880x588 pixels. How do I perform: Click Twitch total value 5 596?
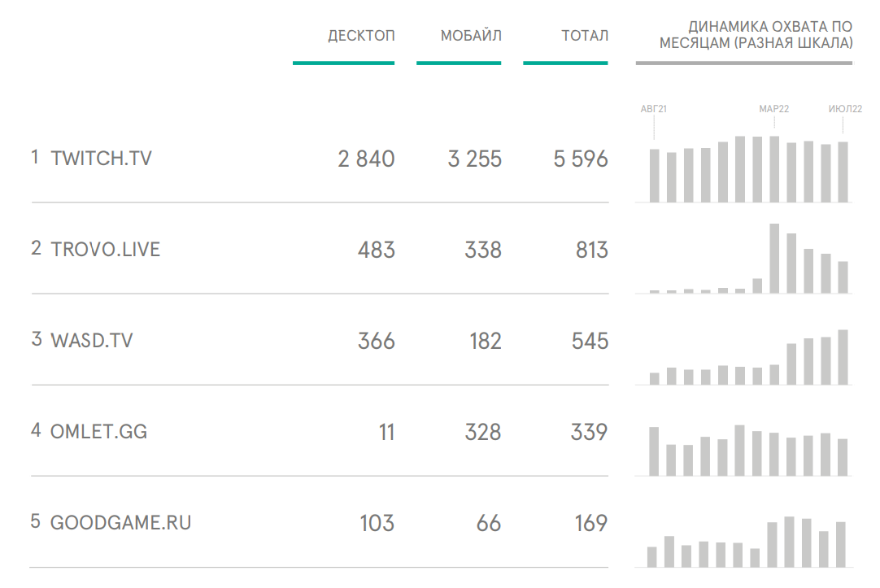coord(581,159)
